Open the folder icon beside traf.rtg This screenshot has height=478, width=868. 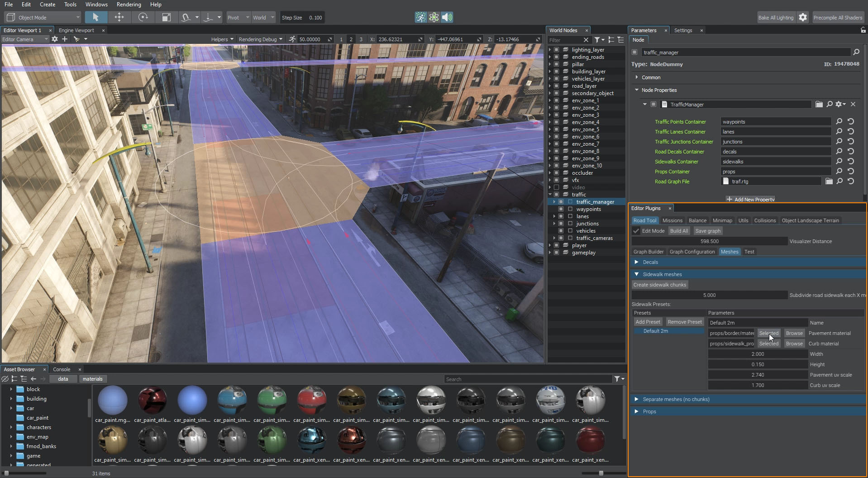click(x=829, y=181)
